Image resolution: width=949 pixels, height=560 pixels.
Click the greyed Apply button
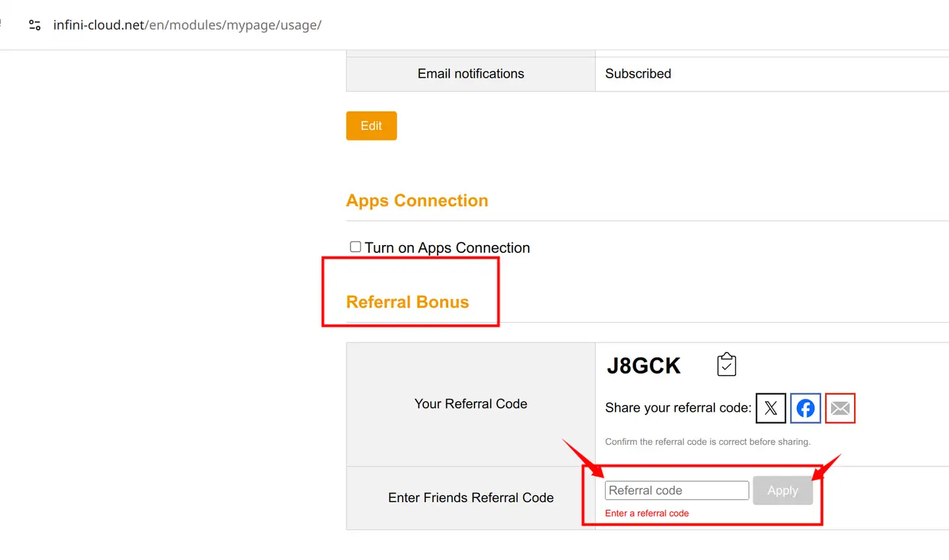coord(782,491)
